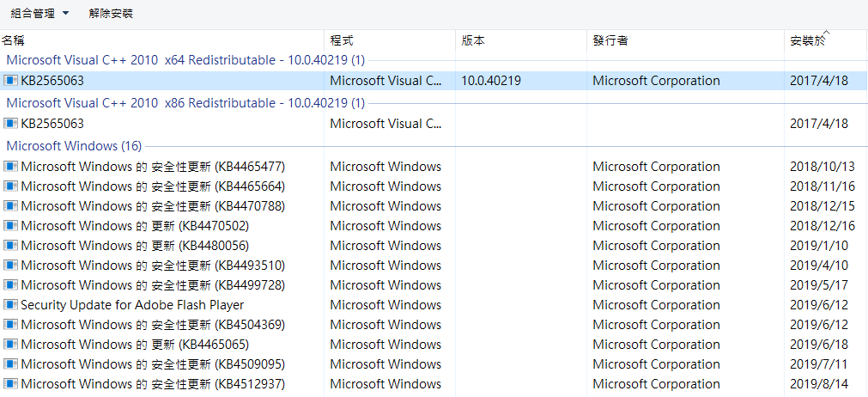Open the 組合管理 dropdown menu
This screenshot has width=868, height=397.
(39, 13)
